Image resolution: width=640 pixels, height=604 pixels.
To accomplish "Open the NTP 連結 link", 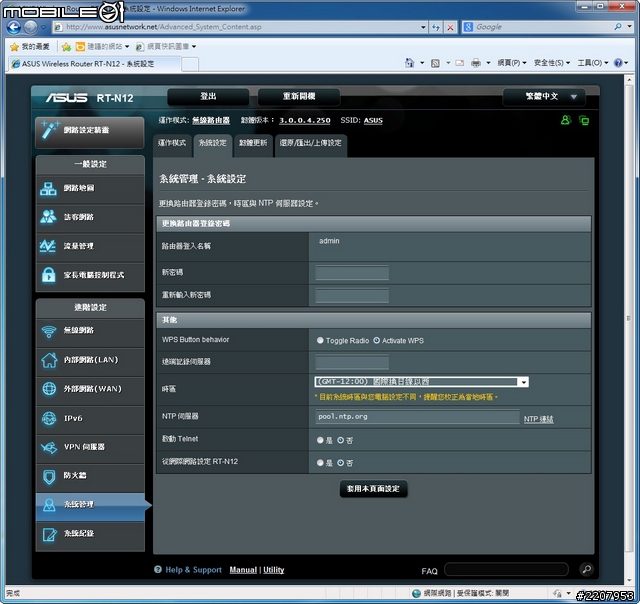I will [x=538, y=419].
